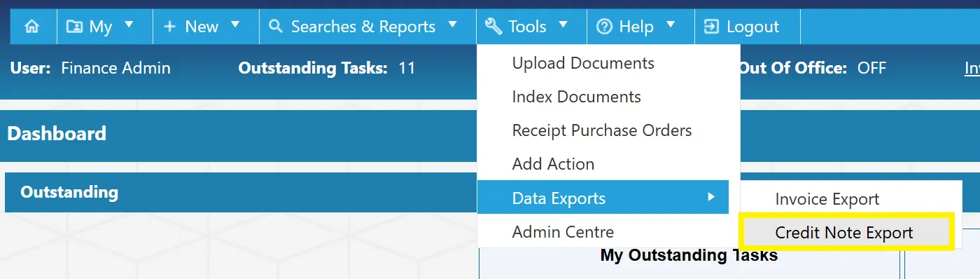Click the Logout exit icon

pos(711,27)
